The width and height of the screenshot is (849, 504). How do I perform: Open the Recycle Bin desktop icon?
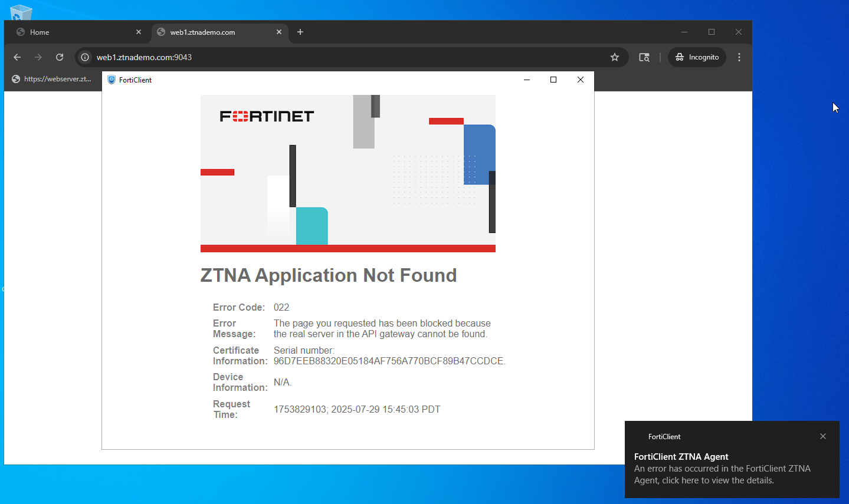point(21,12)
